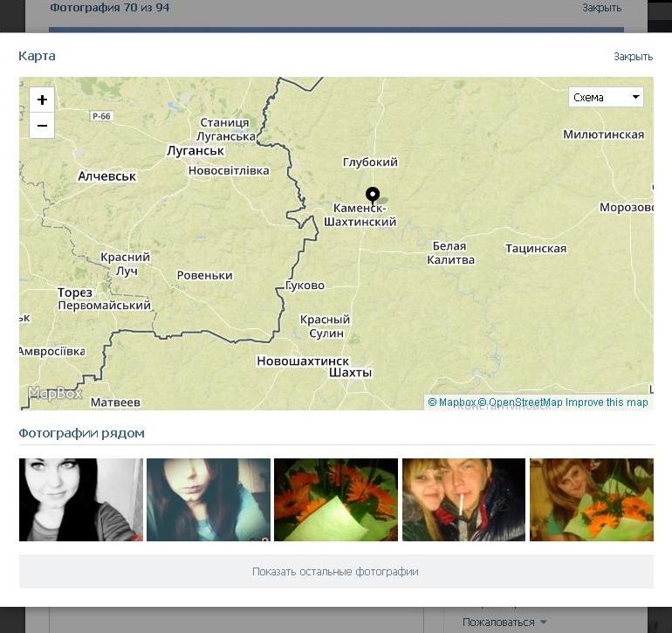672x633 pixels.
Task: Open the second nearby photo thumbnail
Action: coord(209,499)
